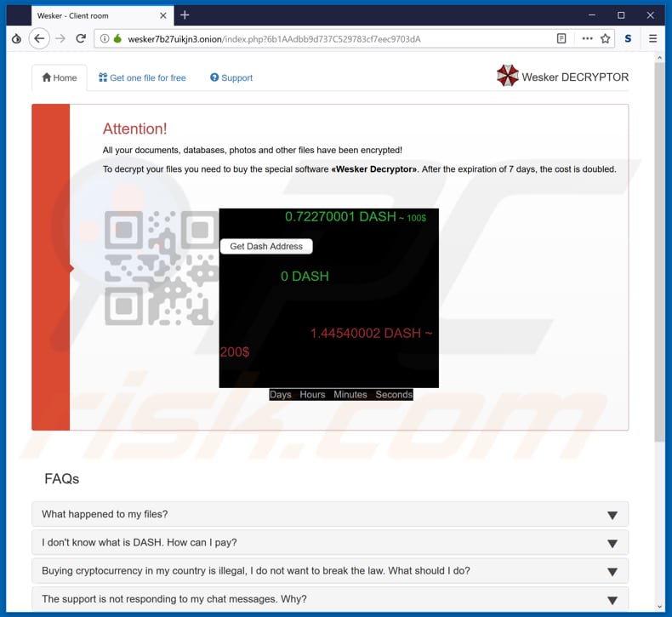Click the Home tab
The height and width of the screenshot is (617, 672).
click(60, 77)
